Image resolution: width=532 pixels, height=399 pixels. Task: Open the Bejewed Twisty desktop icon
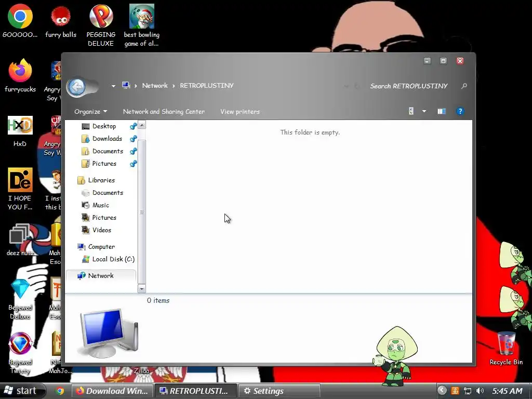click(20, 353)
